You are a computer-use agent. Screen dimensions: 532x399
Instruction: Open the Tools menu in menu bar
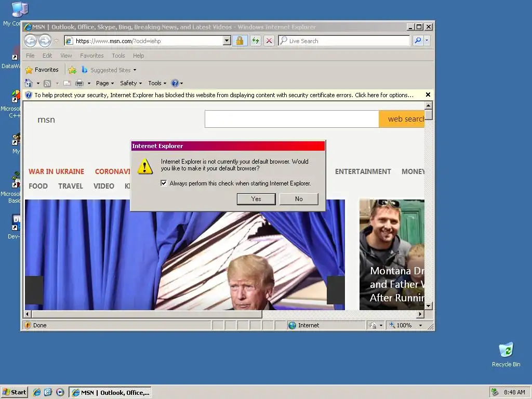tap(118, 56)
